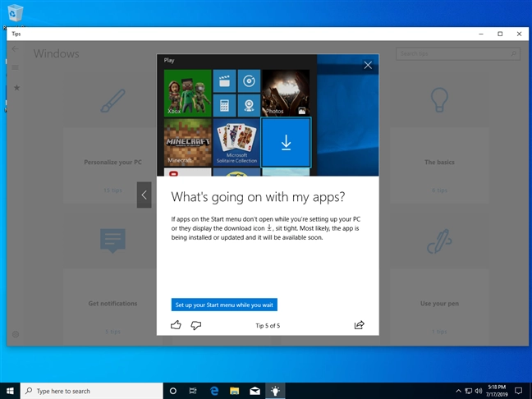
Task: Click 'Set up your Start menu while you wait'
Action: pyautogui.click(x=224, y=305)
